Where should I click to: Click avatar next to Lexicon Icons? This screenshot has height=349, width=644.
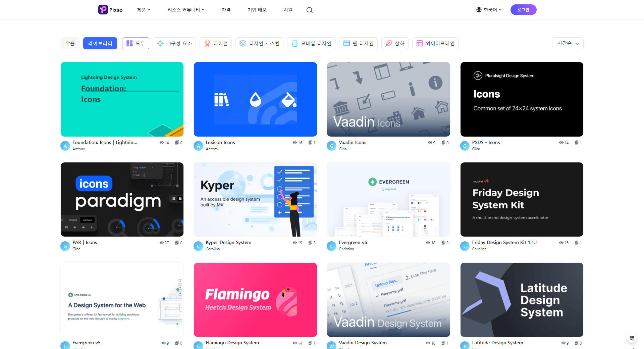[x=198, y=146]
